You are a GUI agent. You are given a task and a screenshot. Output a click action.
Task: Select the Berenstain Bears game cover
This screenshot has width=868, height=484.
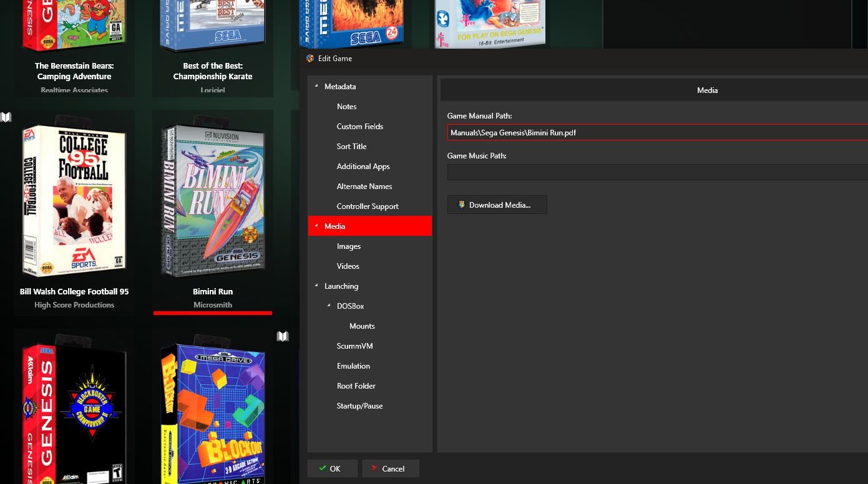pos(74,25)
